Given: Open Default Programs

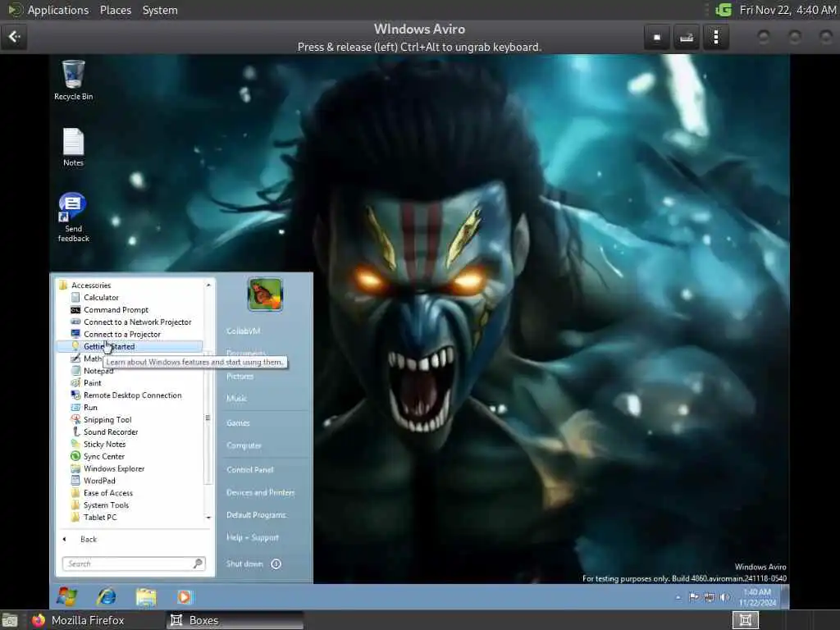Looking at the screenshot, I should point(256,515).
